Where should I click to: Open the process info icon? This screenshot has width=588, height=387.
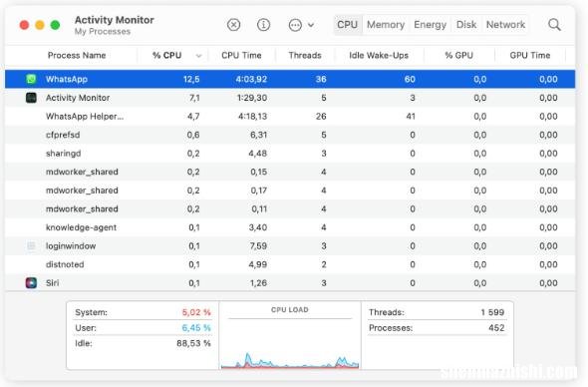click(264, 25)
